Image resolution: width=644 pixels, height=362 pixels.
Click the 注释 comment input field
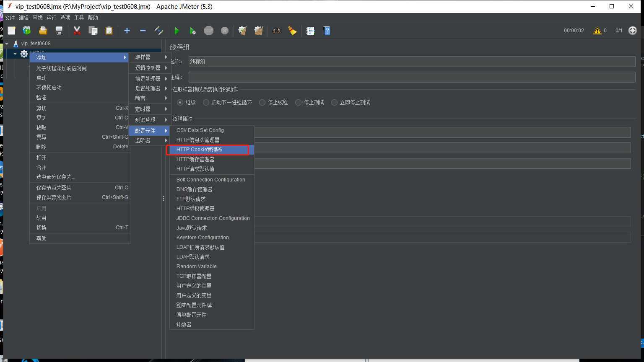412,77
